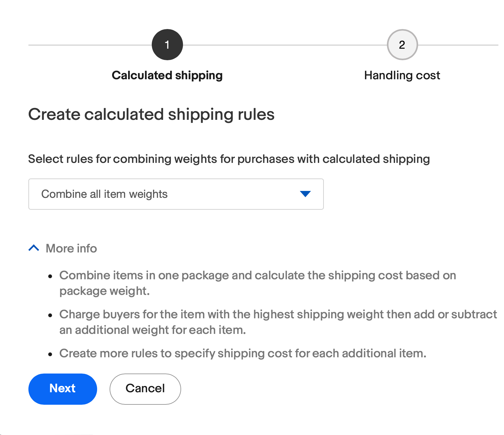Click the Select rules for combining weights label
Viewport: 504px width, 435px height.
229,159
